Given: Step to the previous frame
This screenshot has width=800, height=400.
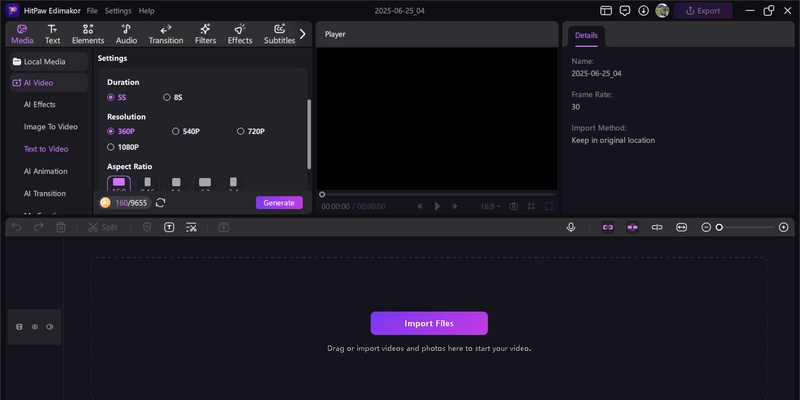Looking at the screenshot, I should click(420, 206).
